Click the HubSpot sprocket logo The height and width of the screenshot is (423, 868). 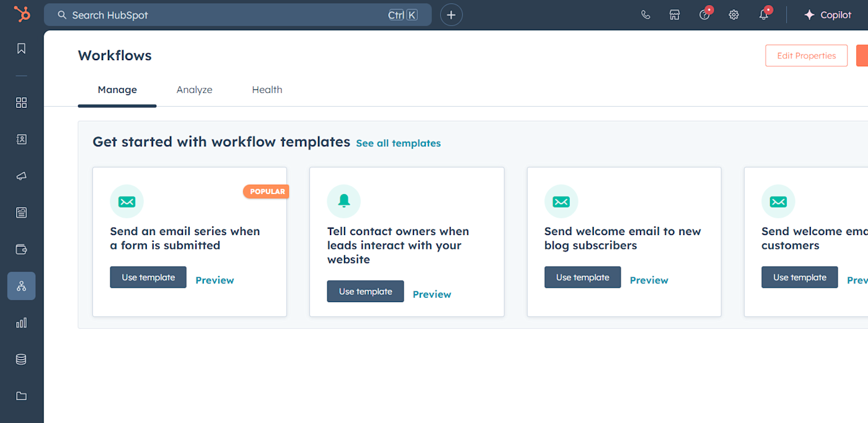[x=22, y=15]
